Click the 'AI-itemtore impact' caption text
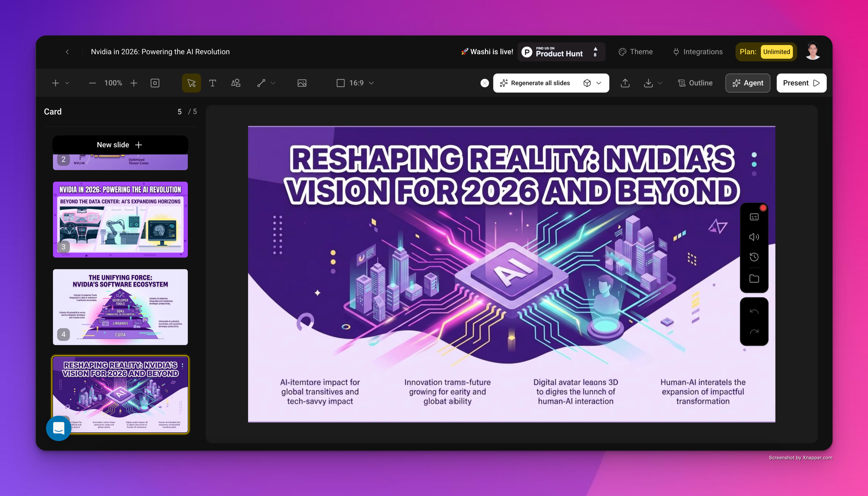Screen dimensions: 868x496 [x=320, y=392]
